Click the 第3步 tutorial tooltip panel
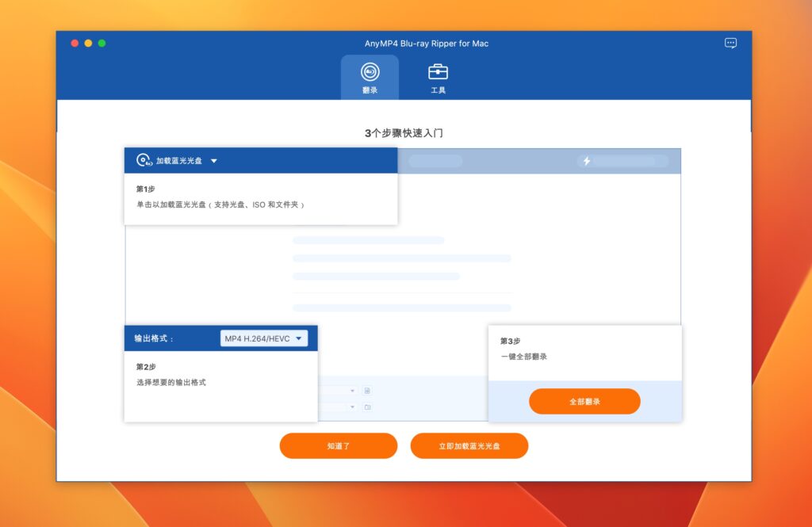 click(x=585, y=351)
